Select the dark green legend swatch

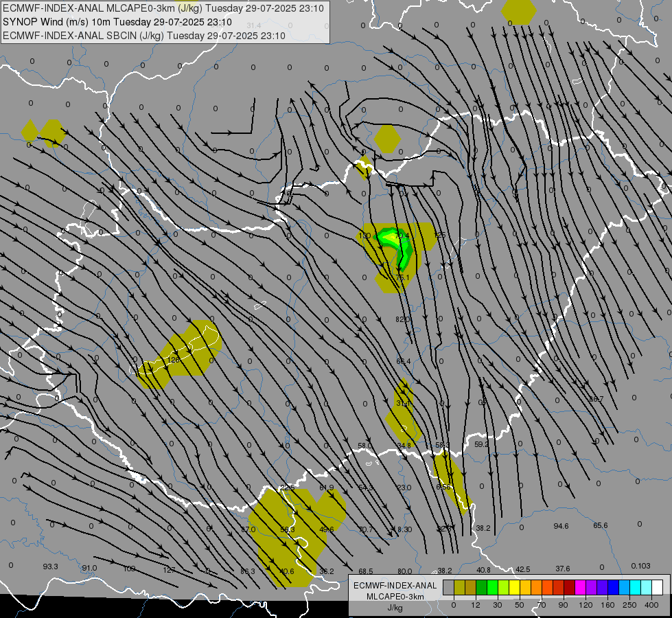[481, 587]
